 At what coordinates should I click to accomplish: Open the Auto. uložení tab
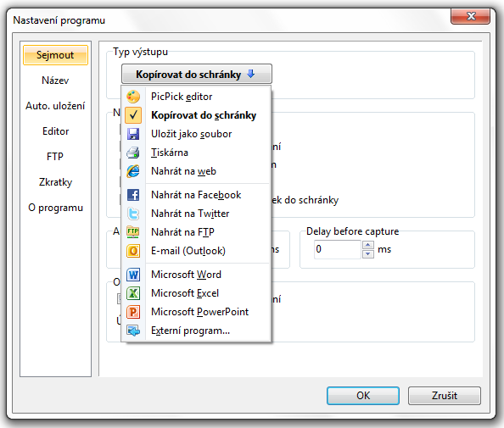(55, 106)
